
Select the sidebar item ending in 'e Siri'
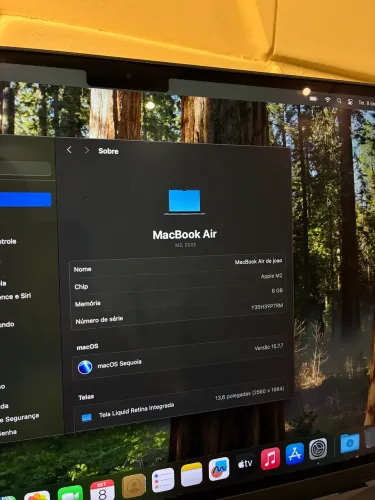15,296
